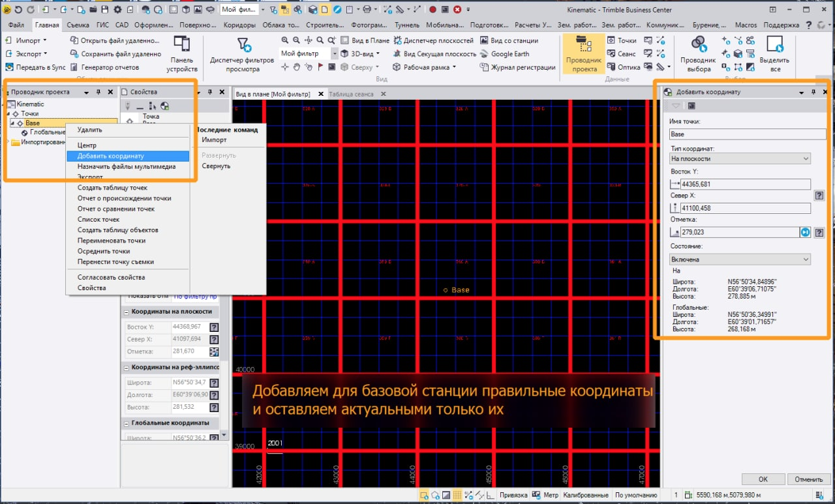Open settings gear in the quick access toolbar

(117, 10)
